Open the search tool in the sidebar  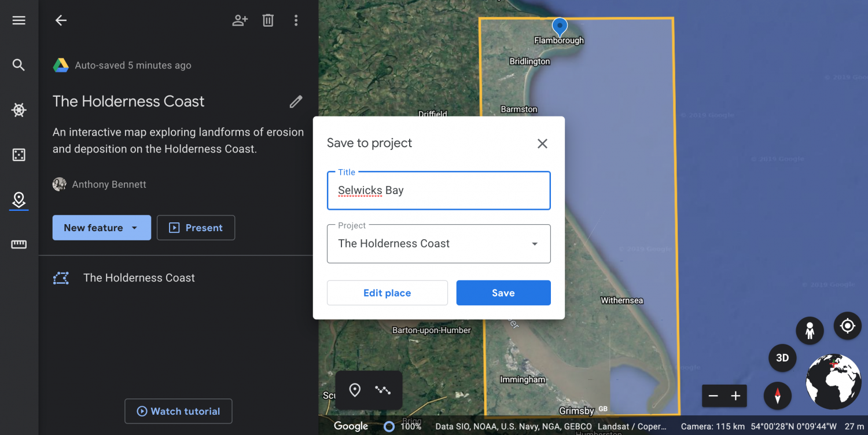(19, 65)
